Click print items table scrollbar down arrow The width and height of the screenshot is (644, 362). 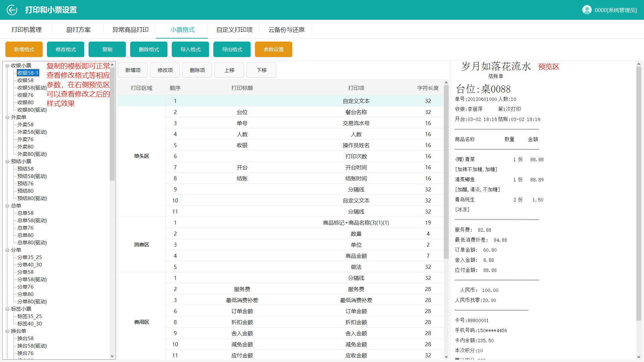(x=446, y=357)
